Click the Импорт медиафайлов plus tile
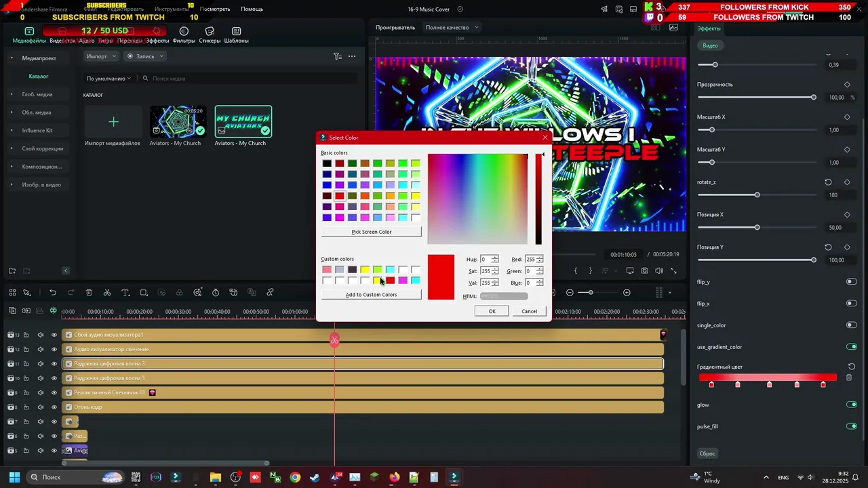Image resolution: width=868 pixels, height=488 pixels. tap(113, 122)
